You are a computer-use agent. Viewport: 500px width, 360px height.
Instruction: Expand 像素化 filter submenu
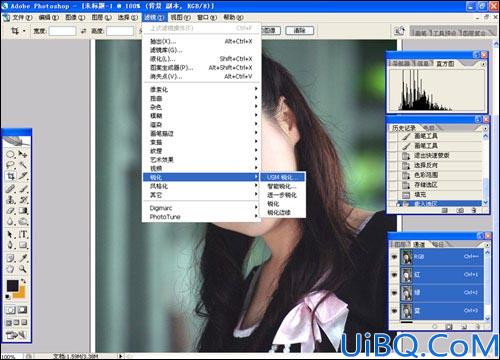click(201, 89)
